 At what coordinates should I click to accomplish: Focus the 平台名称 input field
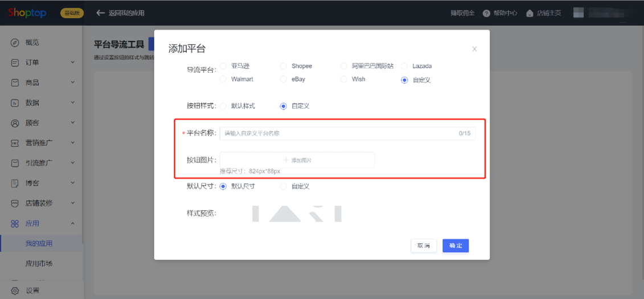click(x=347, y=133)
